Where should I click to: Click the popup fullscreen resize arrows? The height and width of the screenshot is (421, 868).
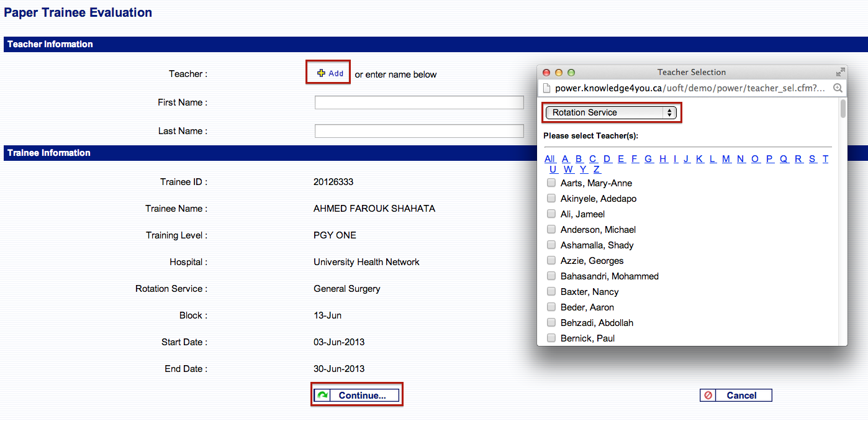click(840, 72)
